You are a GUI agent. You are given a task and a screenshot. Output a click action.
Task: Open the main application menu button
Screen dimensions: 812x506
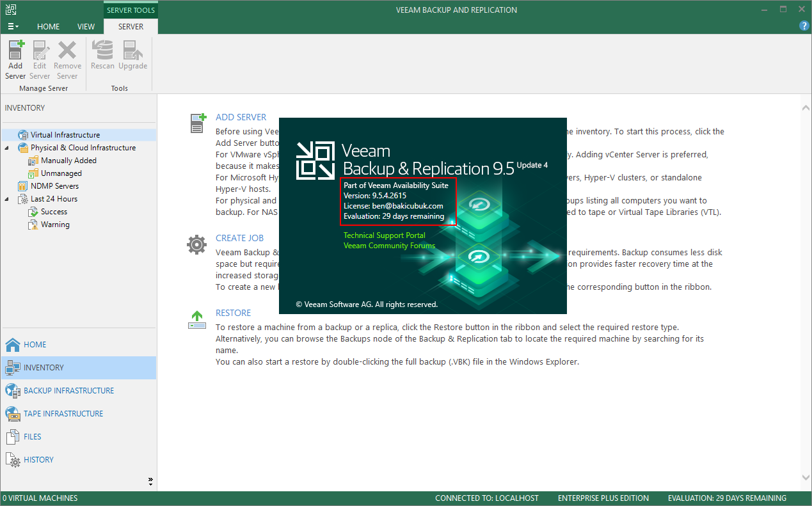tap(13, 27)
